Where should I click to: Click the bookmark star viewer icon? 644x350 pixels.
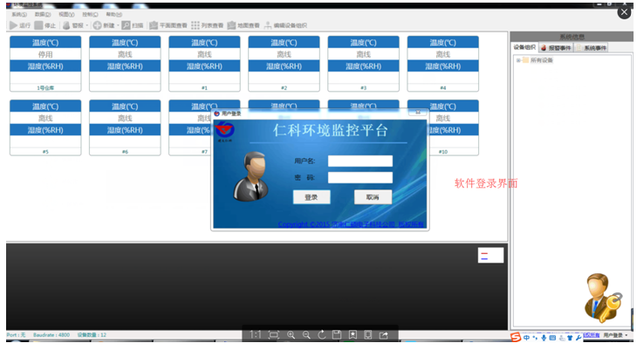[353, 335]
